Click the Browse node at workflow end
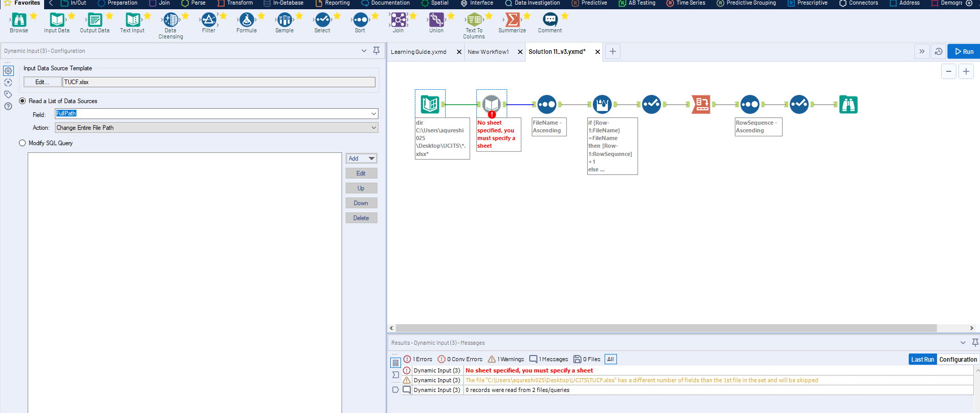Screen dimensions: 980x413 coord(848,104)
